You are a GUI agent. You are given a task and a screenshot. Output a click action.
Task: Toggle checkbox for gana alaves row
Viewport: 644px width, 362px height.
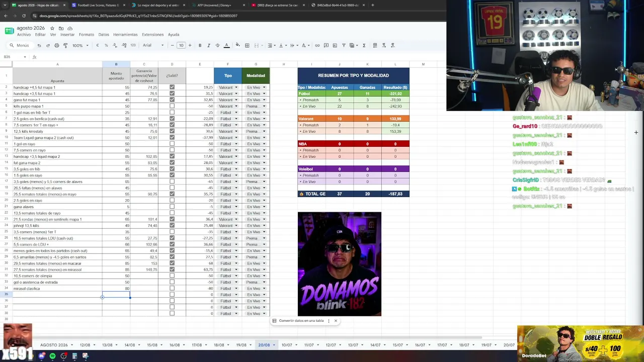(x=172, y=207)
